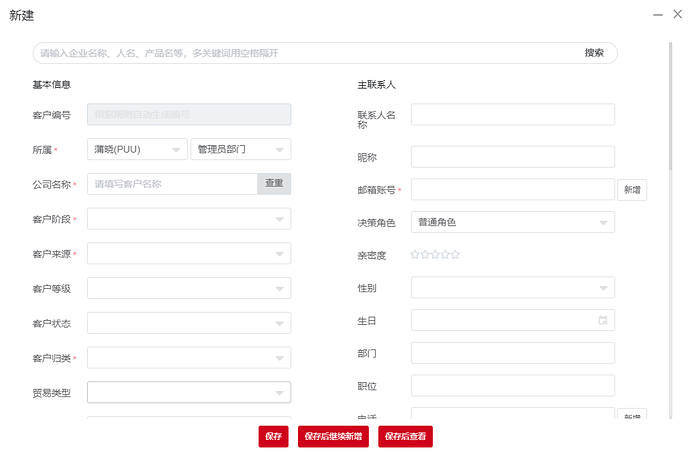Image resolution: width=690 pixels, height=456 pixels.
Task: Set 亲密度 rating to the first star
Action: tap(415, 255)
